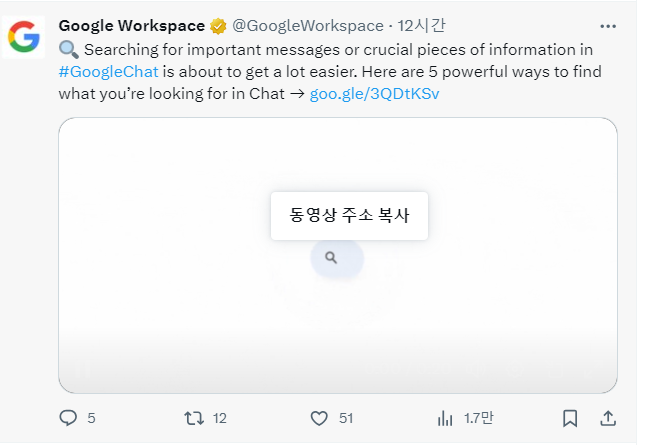This screenshot has height=445, width=648.
Task: Open the tweet's more options menu
Action: point(608,25)
